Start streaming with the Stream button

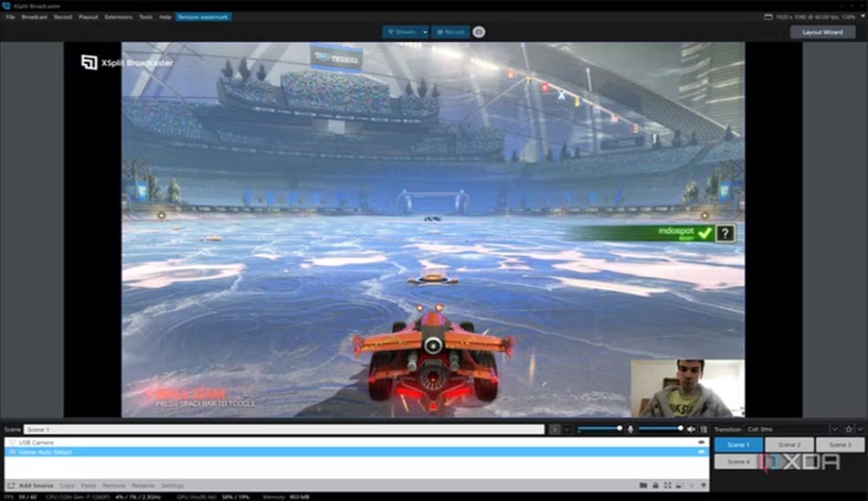(x=402, y=32)
